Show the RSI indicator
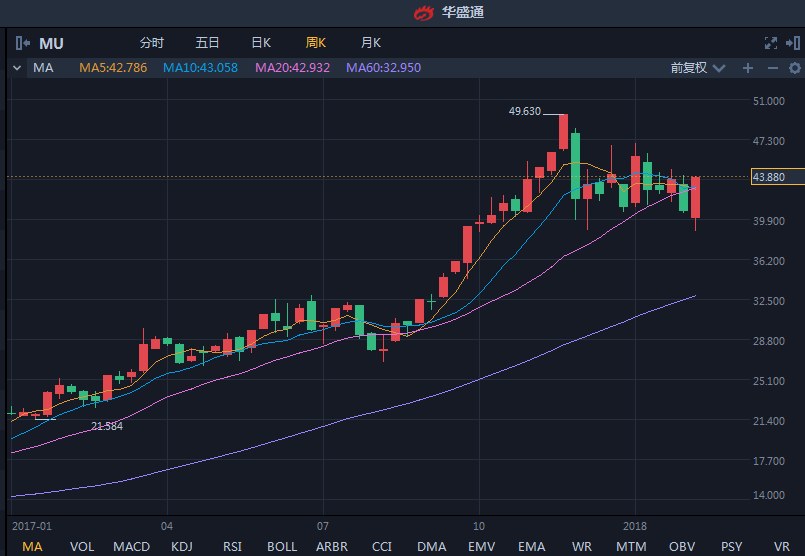The height and width of the screenshot is (556, 805). (232, 546)
